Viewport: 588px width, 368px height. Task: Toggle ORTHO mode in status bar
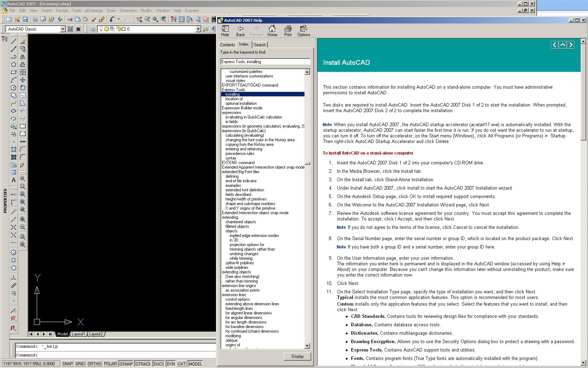[94, 364]
